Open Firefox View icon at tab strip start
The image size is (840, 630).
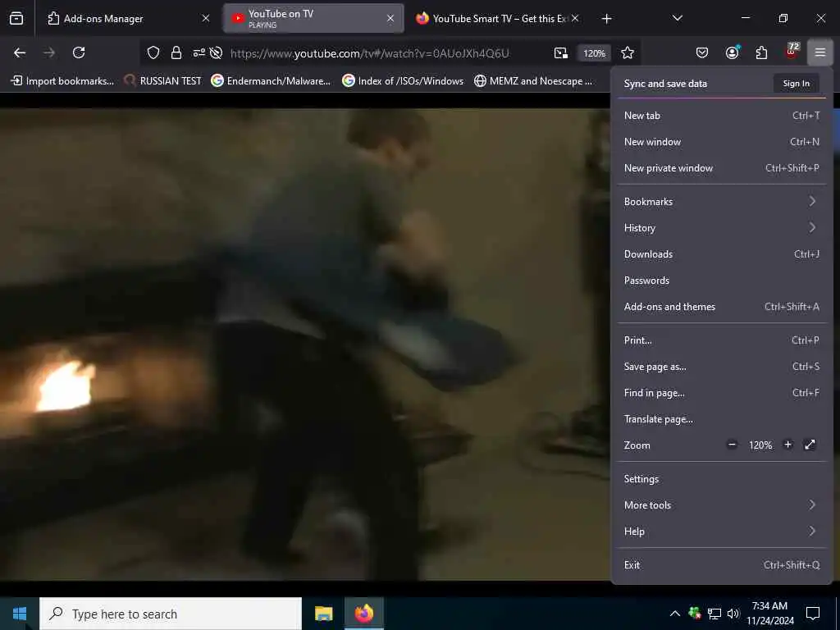(16, 18)
